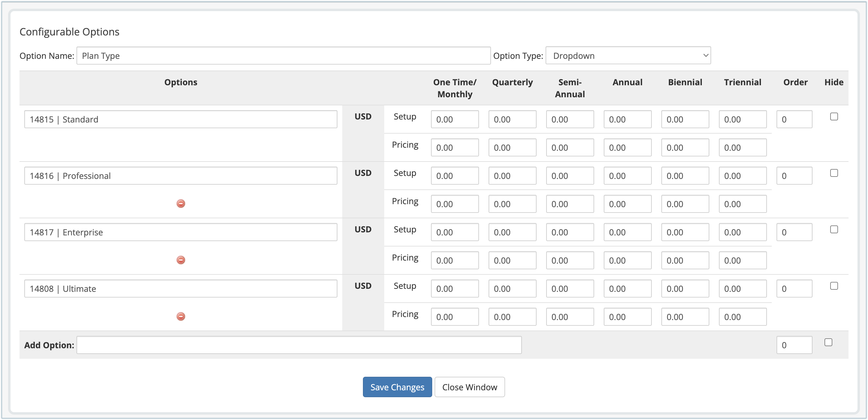
Task: Open the Option Type dropdown
Action: coord(628,56)
